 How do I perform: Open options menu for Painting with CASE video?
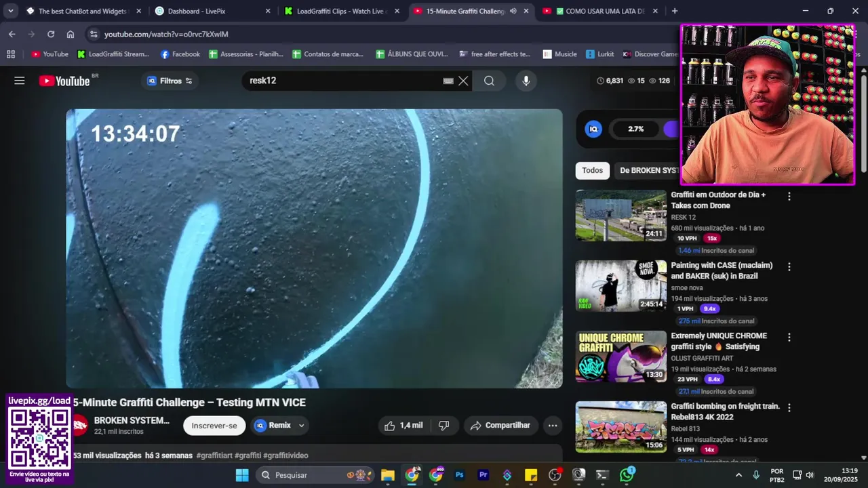[x=789, y=267]
